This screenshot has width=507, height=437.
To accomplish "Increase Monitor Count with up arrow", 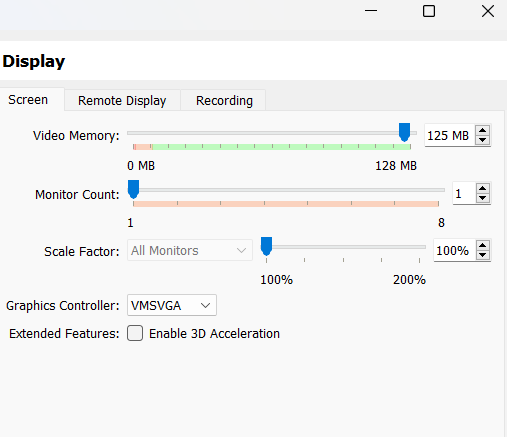I will (482, 189).
